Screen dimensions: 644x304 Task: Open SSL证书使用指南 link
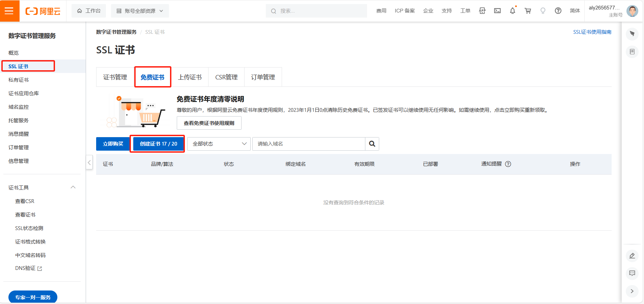click(x=592, y=32)
